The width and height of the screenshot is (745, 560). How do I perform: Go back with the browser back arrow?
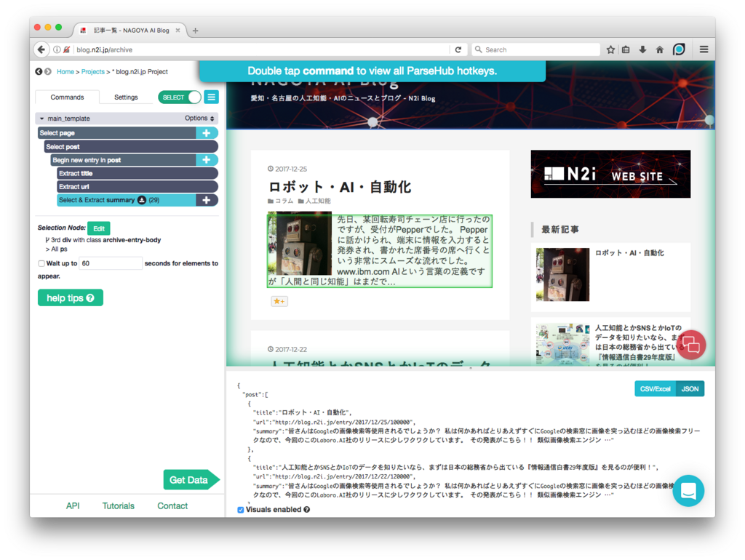click(x=41, y=49)
